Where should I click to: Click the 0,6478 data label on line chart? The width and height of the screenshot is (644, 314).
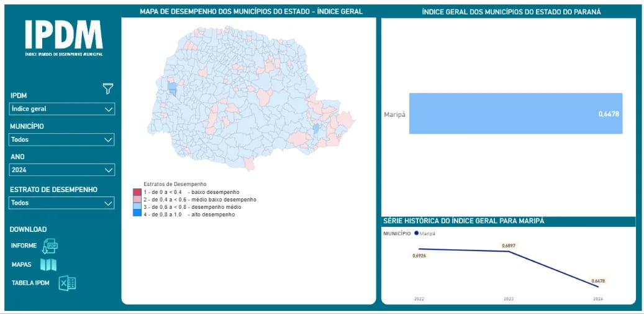pyautogui.click(x=599, y=281)
